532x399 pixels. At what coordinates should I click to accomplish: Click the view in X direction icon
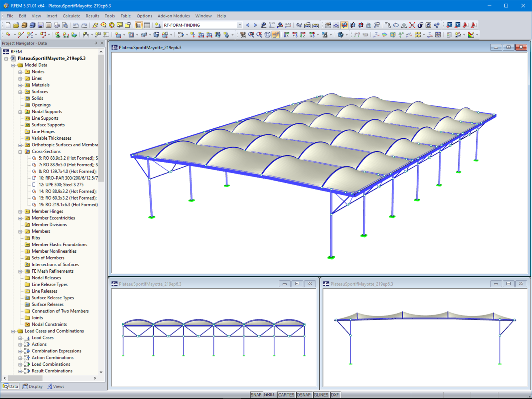point(287,34)
